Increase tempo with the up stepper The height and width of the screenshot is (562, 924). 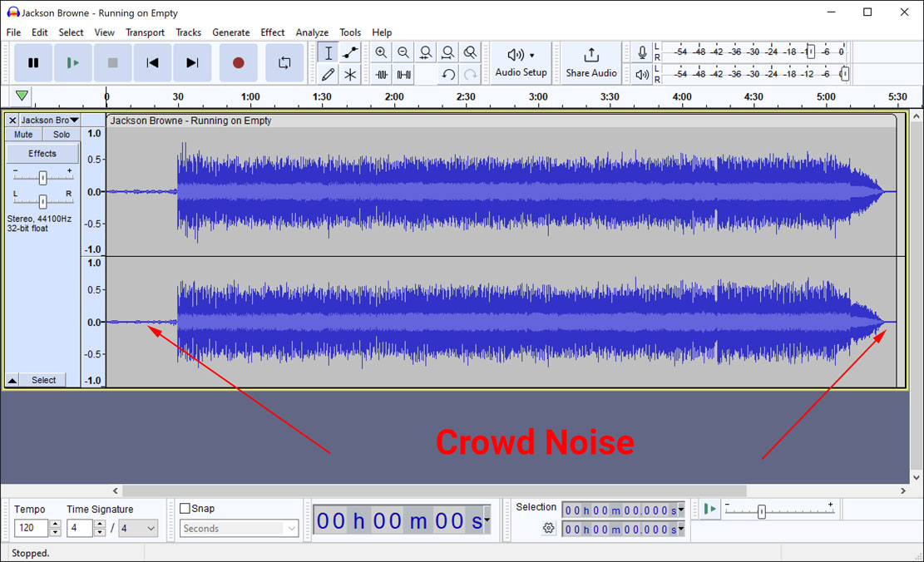pyautogui.click(x=55, y=524)
